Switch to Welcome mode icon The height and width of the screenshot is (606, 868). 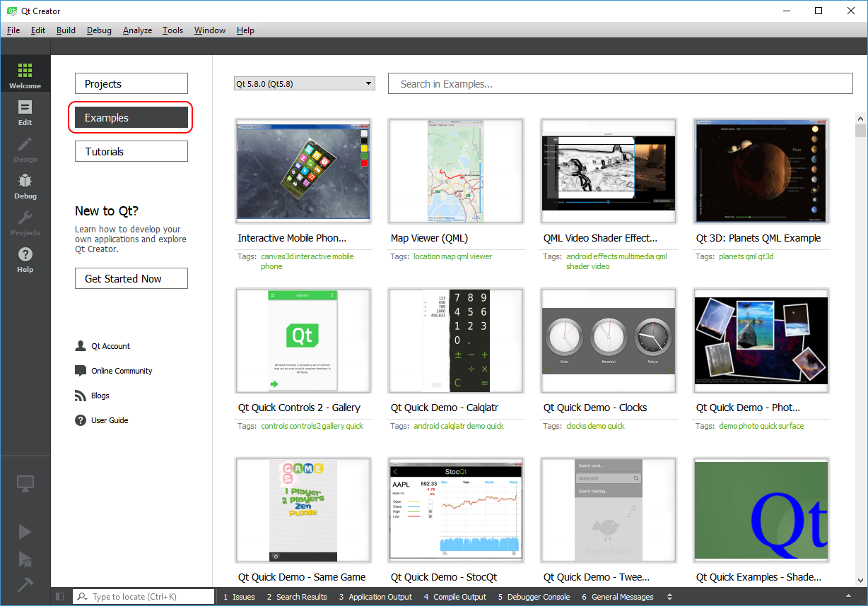25,75
